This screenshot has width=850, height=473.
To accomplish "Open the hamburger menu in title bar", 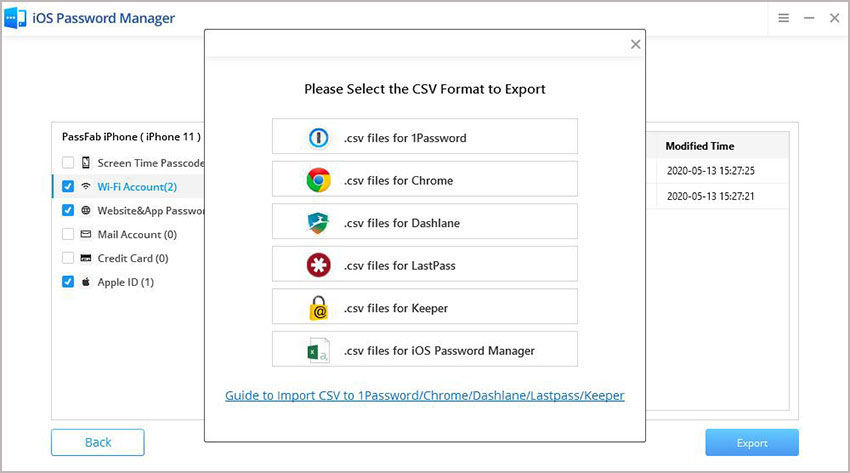I will point(784,18).
